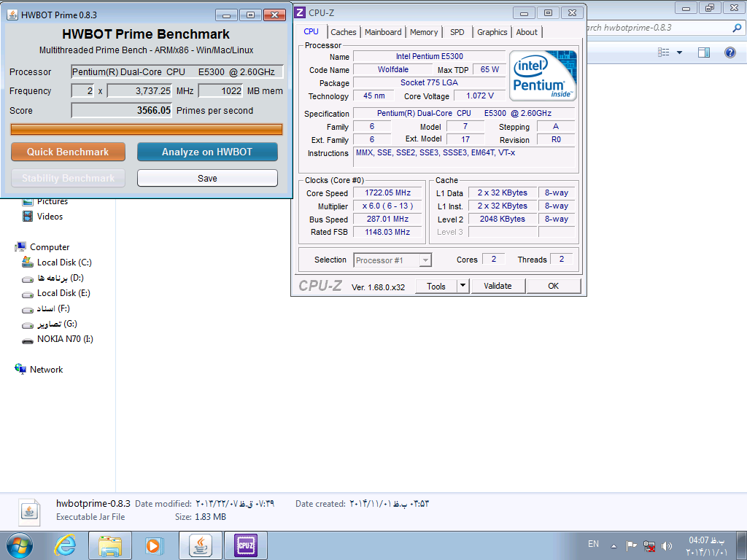Click the hwbotprime jar file details icon
Image resolution: width=747 pixels, height=560 pixels.
pyautogui.click(x=29, y=512)
